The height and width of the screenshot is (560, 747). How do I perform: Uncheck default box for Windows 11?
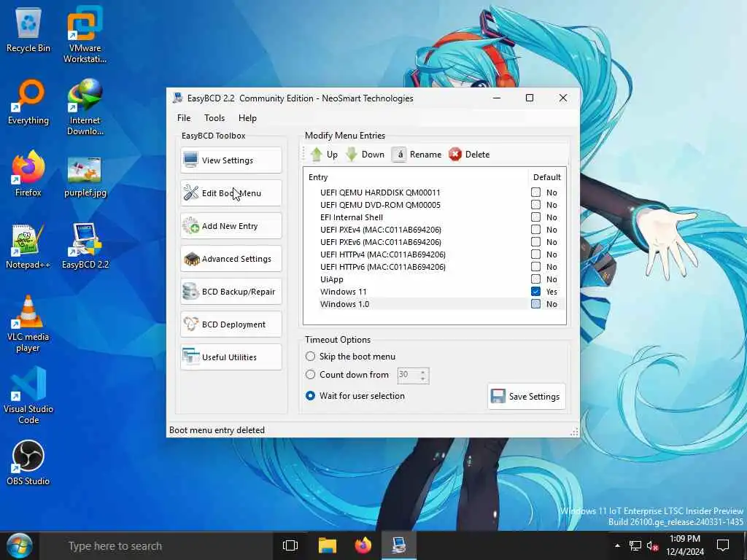(536, 292)
